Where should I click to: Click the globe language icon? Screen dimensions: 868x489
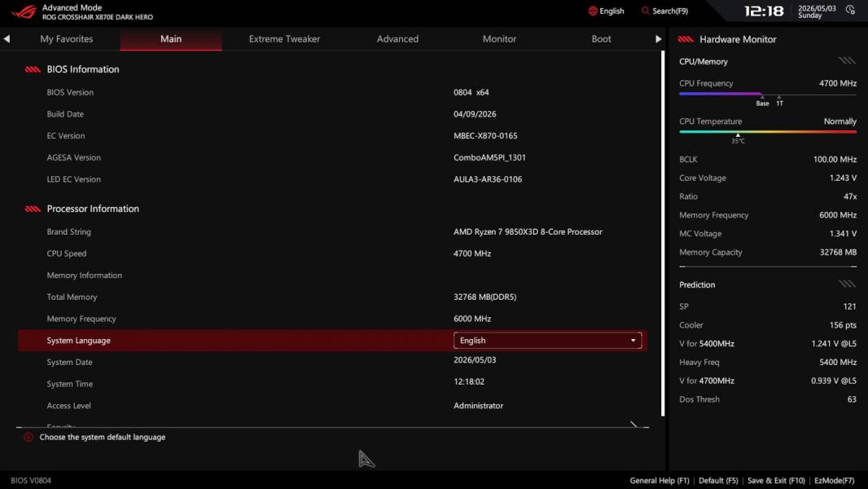(593, 11)
